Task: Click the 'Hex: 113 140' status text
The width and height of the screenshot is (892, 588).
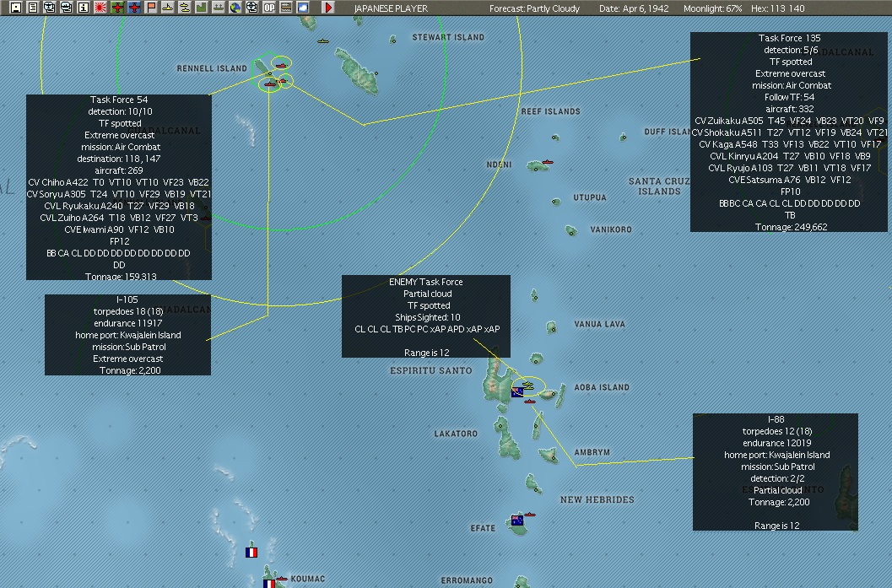Action: pyautogui.click(x=778, y=8)
